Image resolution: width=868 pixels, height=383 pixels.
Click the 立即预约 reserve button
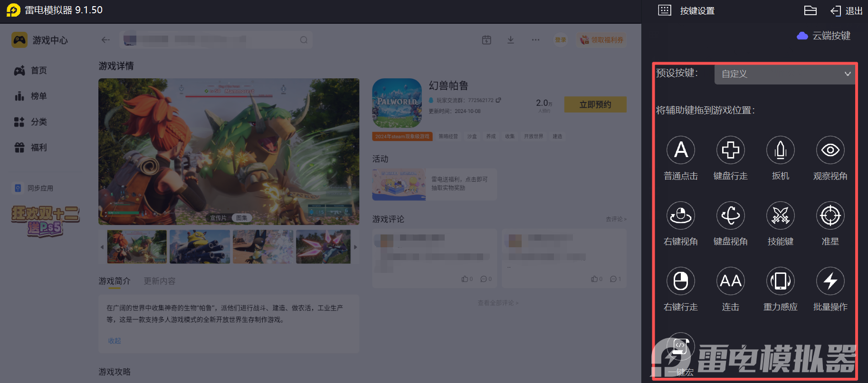[595, 104]
